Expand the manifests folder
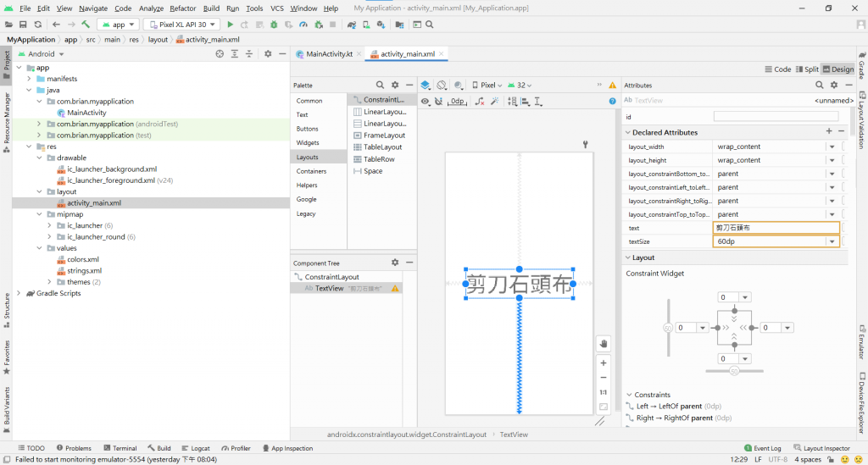Image resolution: width=868 pixels, height=465 pixels. (x=30, y=79)
